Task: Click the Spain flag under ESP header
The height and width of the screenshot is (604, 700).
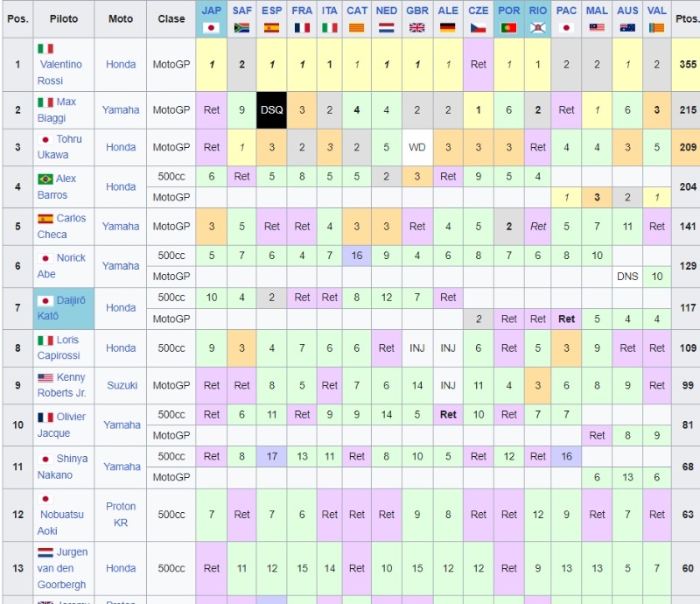Action: [x=271, y=28]
